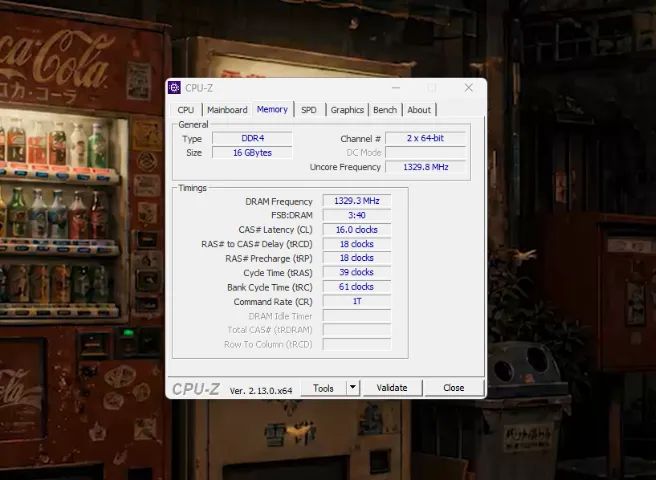Screen dimensions: 656x480
Task: Click the Channel # label
Action: tap(360, 139)
